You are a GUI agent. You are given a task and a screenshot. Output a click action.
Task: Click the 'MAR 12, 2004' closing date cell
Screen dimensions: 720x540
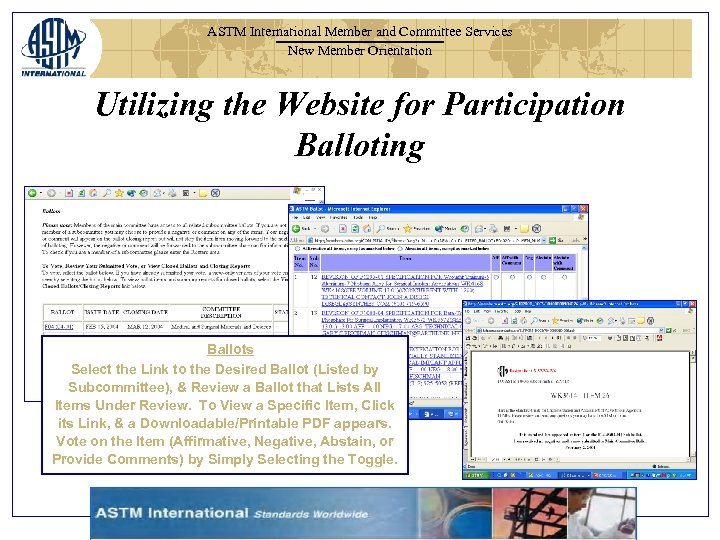[x=144, y=326]
